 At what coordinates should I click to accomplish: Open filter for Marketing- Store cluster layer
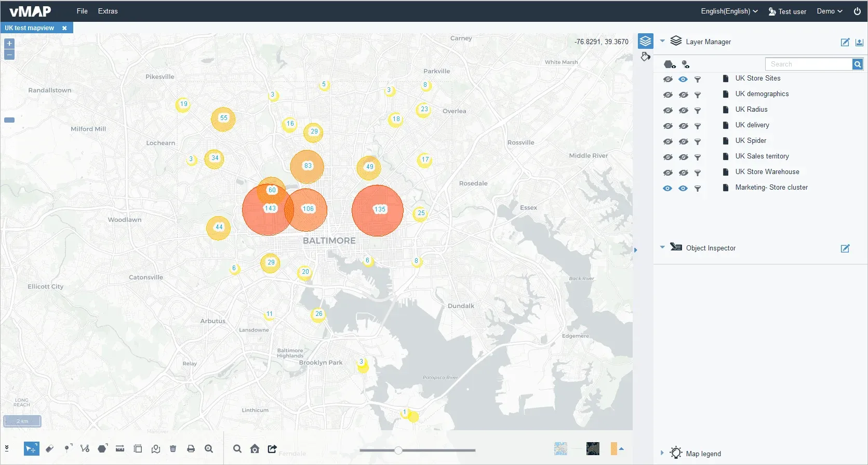698,189
